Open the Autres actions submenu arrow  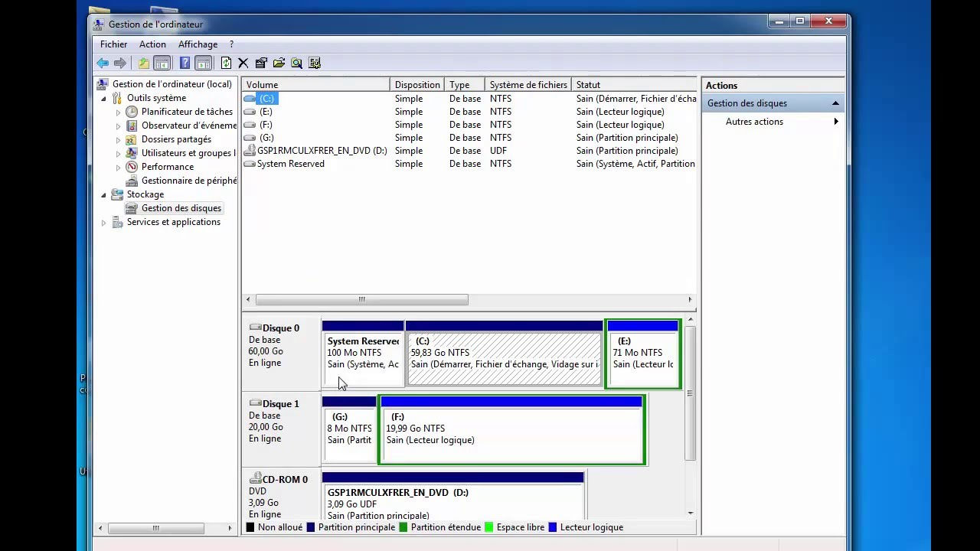point(836,122)
